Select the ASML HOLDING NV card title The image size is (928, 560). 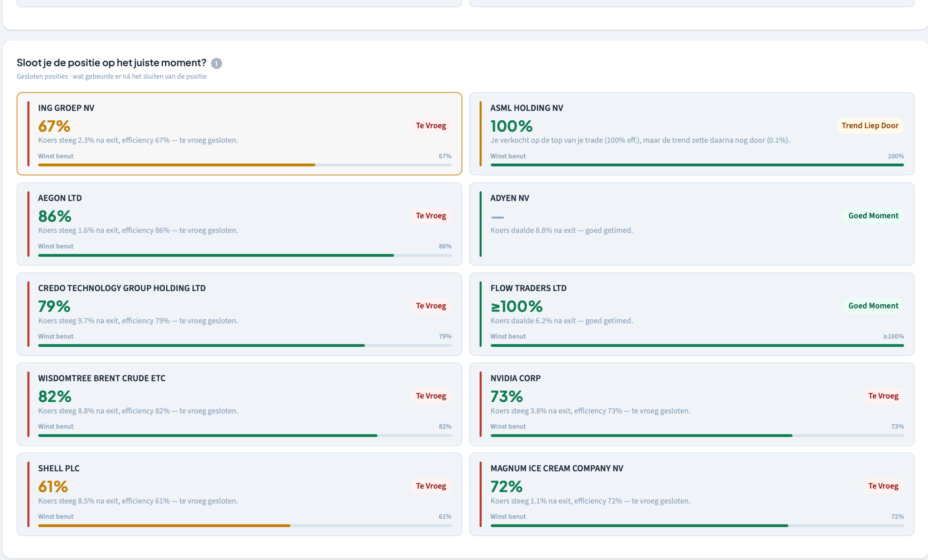(x=526, y=108)
